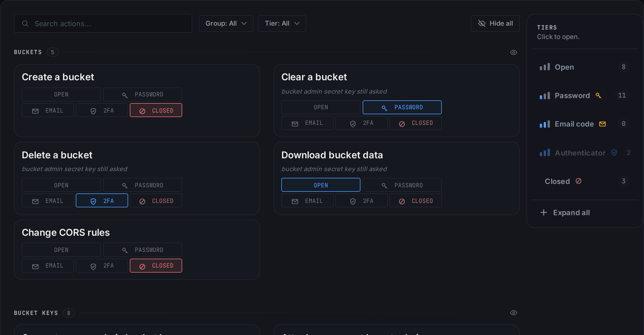Click the plus icon next to Expand all

coord(544,212)
